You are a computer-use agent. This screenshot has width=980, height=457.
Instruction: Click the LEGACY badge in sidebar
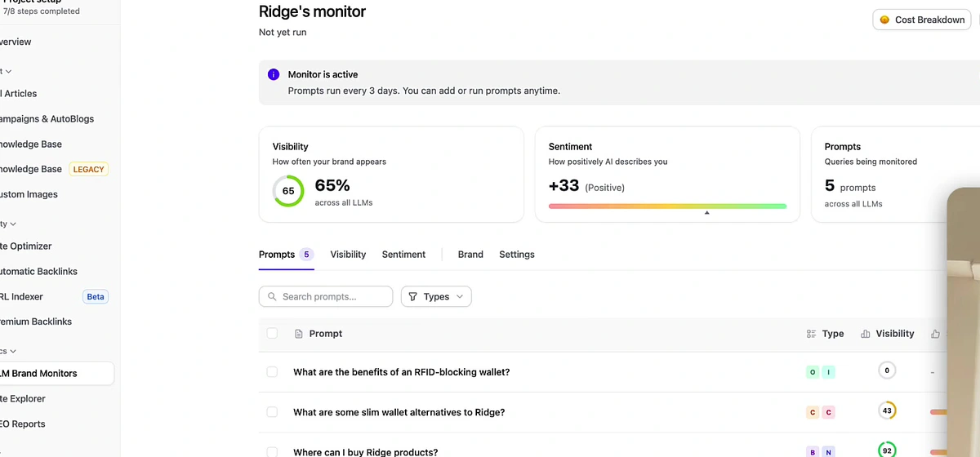(x=88, y=169)
